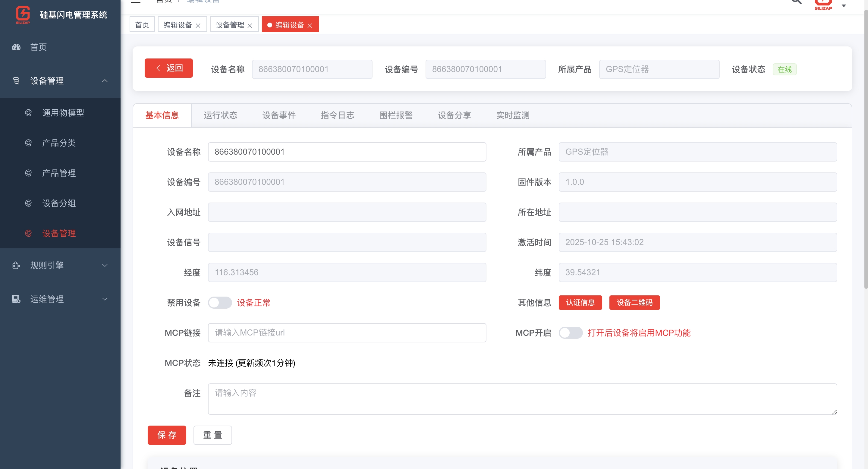Open the user avatar dropdown arrow

pyautogui.click(x=844, y=6)
